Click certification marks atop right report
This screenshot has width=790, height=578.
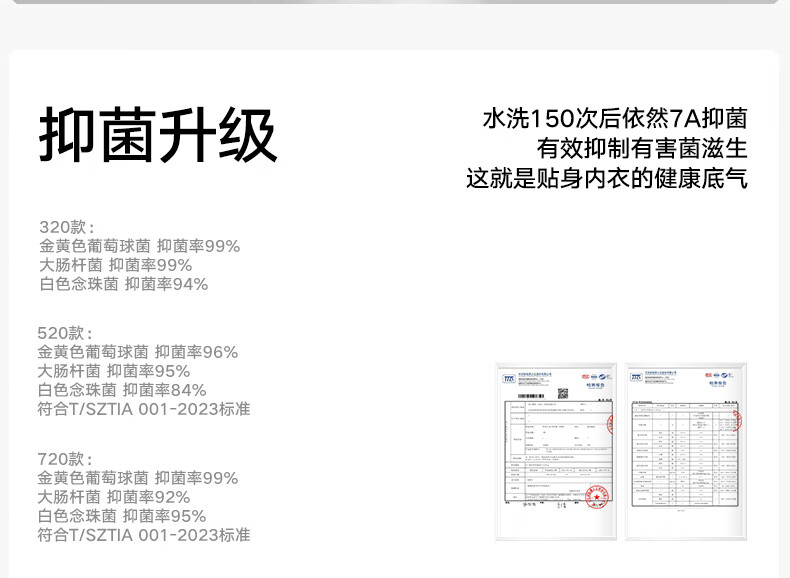tap(719, 375)
